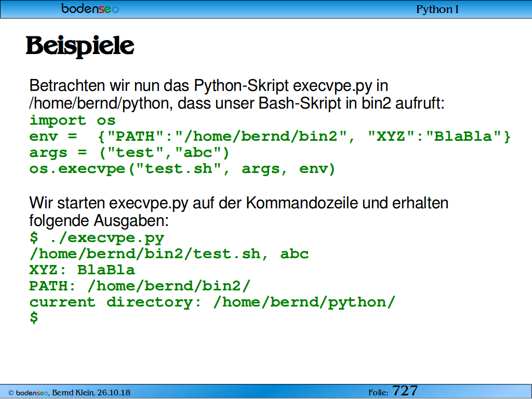The image size is (532, 399).
Task: Select the 'Beispiele' slide heading
Action: [80, 46]
